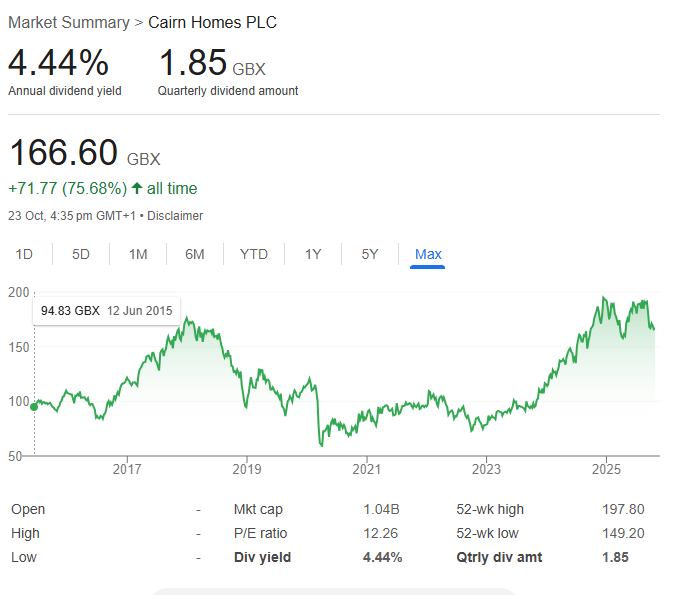Switch to 1Y chart range
The image size is (689, 595).
click(x=313, y=254)
